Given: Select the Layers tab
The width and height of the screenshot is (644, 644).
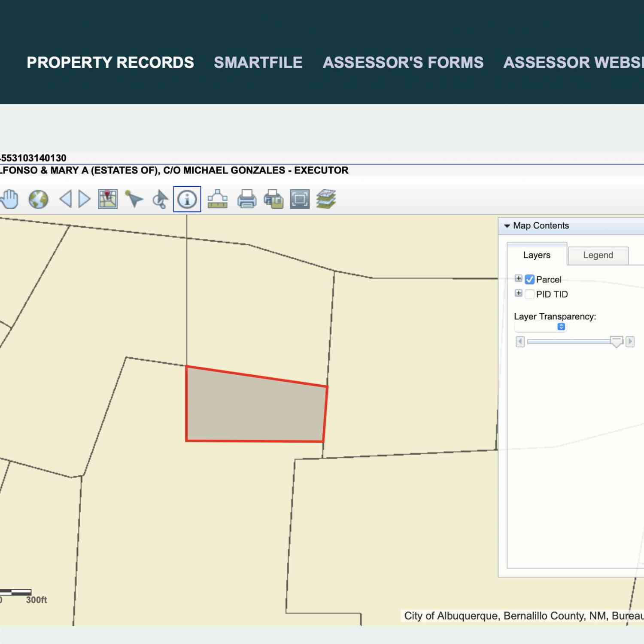Looking at the screenshot, I should click(x=537, y=255).
